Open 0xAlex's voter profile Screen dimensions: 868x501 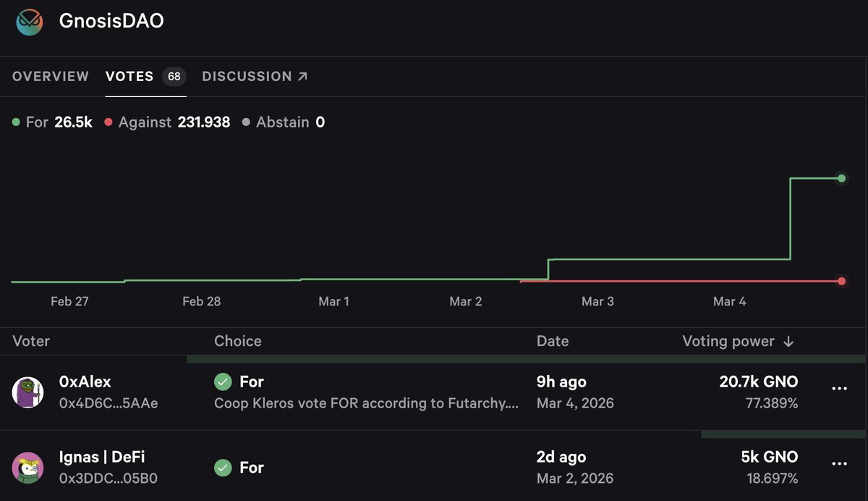click(85, 382)
